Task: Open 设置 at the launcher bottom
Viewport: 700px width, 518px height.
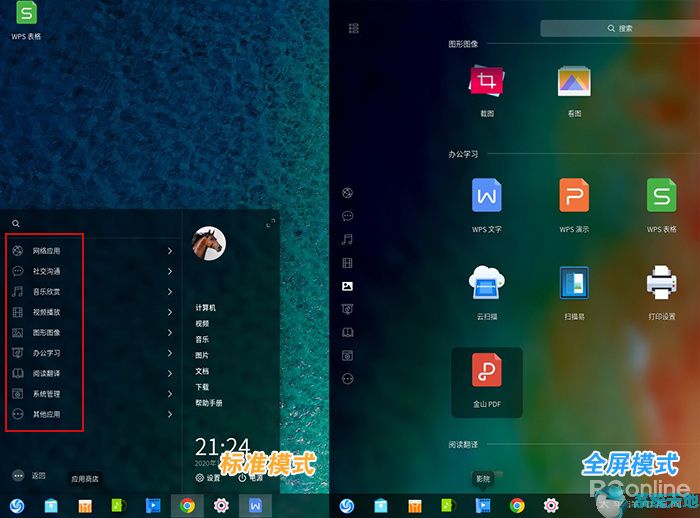Action: pyautogui.click(x=208, y=478)
